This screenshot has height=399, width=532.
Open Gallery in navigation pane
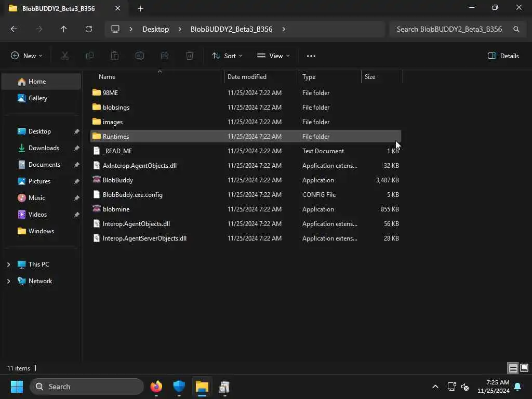click(42, 98)
